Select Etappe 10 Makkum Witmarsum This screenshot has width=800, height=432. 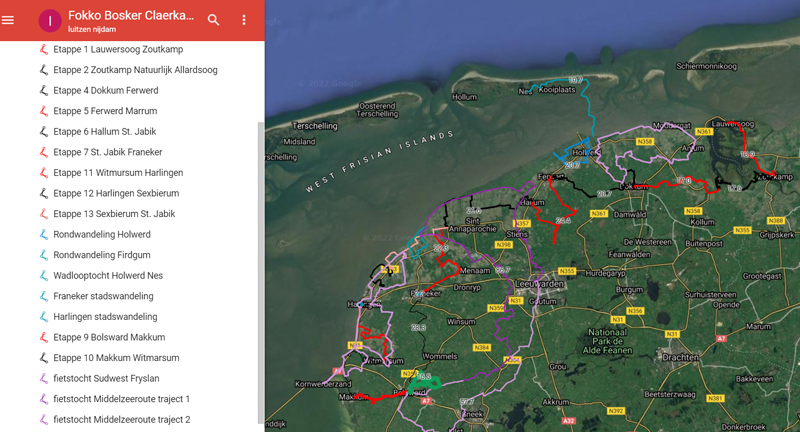tap(116, 358)
